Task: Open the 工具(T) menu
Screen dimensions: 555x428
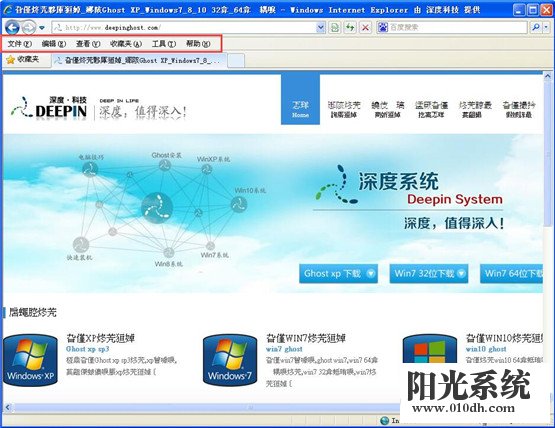Action: point(164,44)
